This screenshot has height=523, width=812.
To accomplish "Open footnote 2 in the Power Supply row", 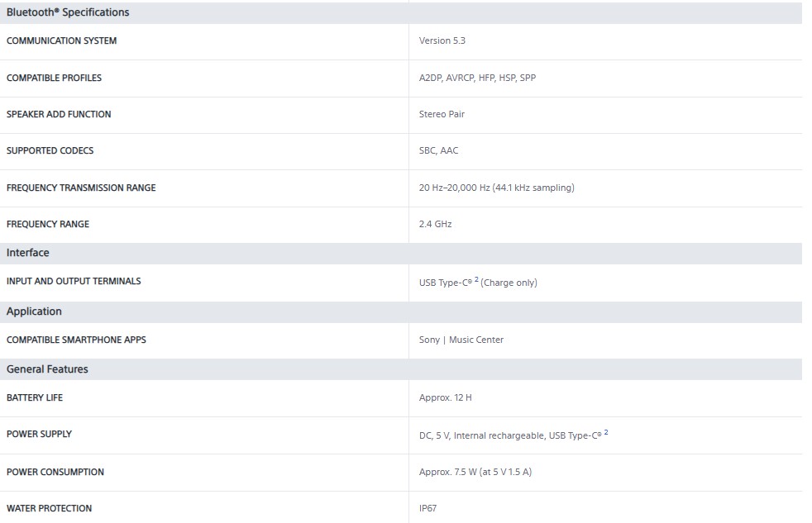I will click(605, 432).
